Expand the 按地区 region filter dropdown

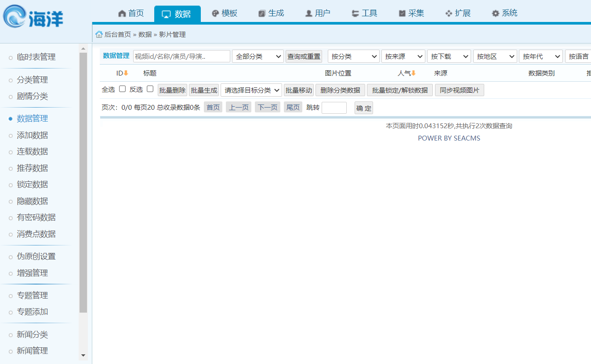[495, 56]
